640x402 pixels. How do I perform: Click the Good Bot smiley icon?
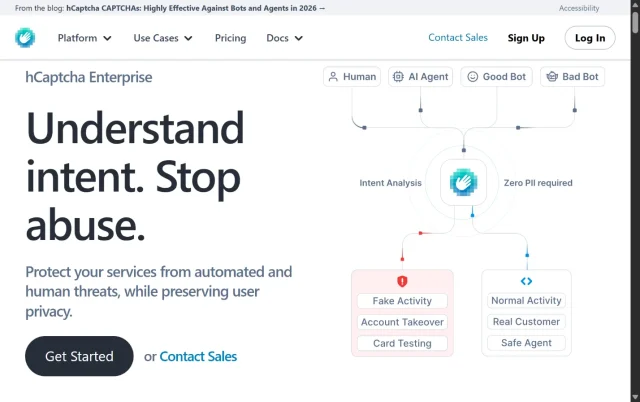coord(472,77)
